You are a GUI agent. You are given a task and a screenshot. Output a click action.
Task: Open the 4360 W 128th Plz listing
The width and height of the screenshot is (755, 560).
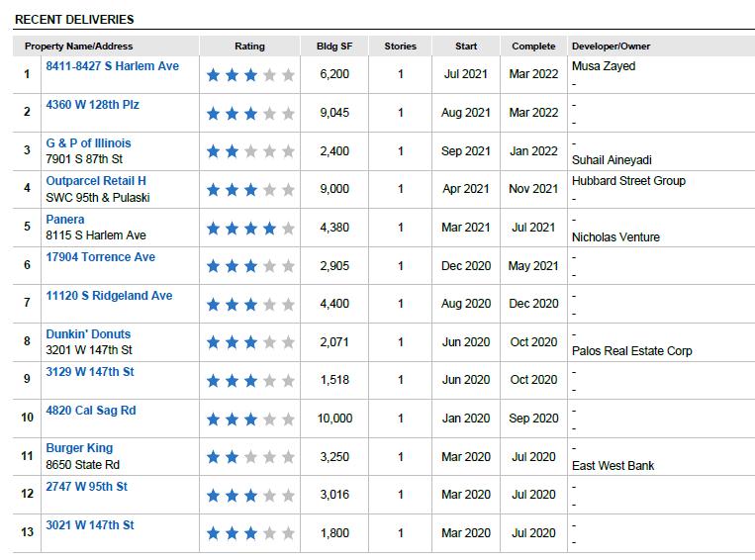tap(92, 105)
